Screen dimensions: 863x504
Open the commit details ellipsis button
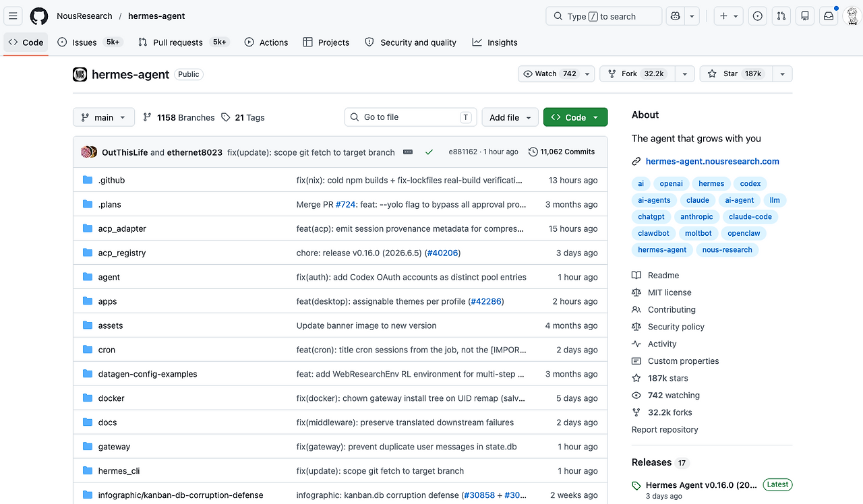(x=408, y=152)
